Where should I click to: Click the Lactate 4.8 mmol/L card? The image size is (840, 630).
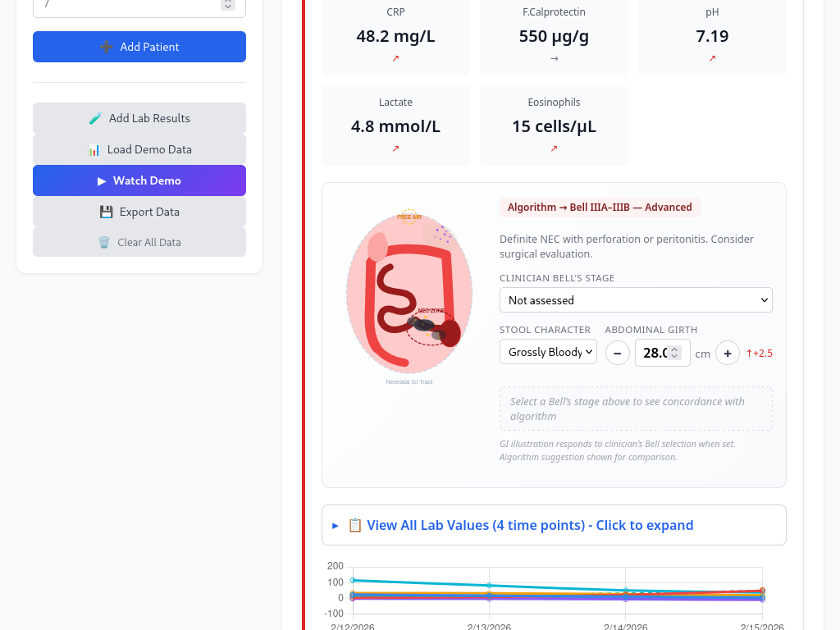[x=395, y=126]
